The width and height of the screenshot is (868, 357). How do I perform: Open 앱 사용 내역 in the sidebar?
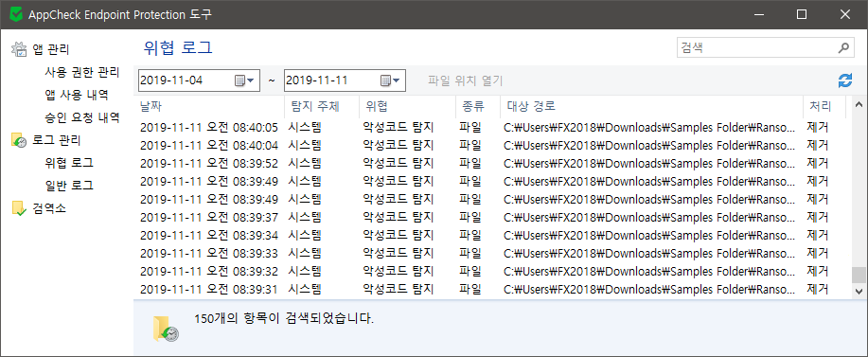[77, 95]
